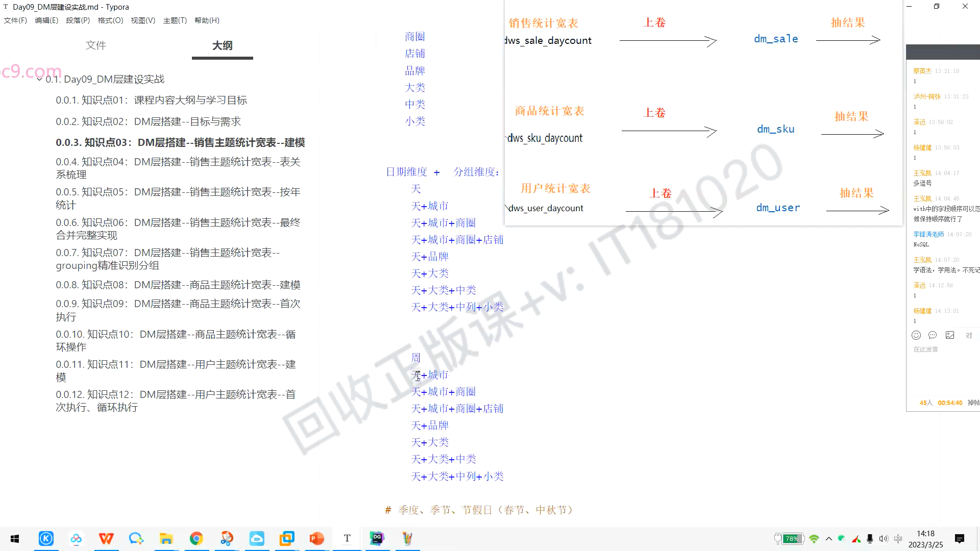Click the battery 78% indicator

(792, 539)
